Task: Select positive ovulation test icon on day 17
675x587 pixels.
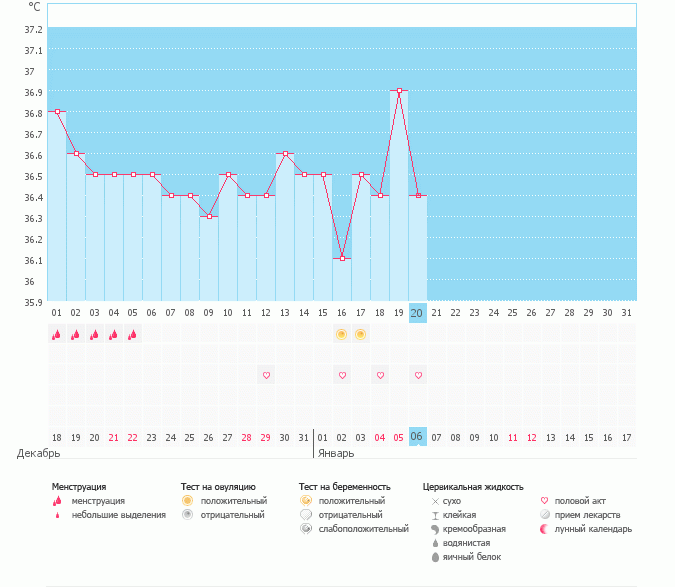Action: pyautogui.click(x=361, y=334)
